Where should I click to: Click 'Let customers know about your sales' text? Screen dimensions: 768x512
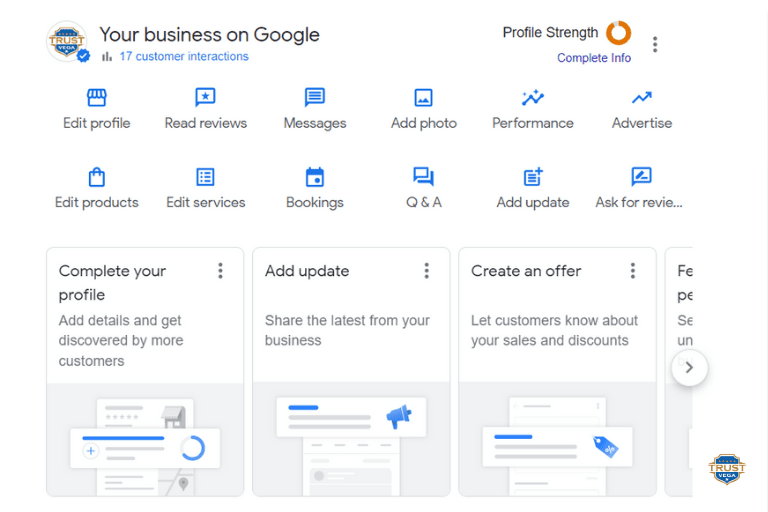tap(554, 330)
